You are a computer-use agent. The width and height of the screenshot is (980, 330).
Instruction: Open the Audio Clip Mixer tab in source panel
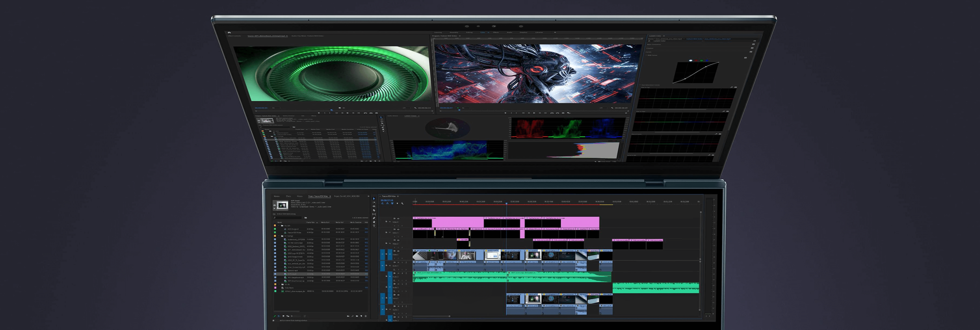[307, 36]
